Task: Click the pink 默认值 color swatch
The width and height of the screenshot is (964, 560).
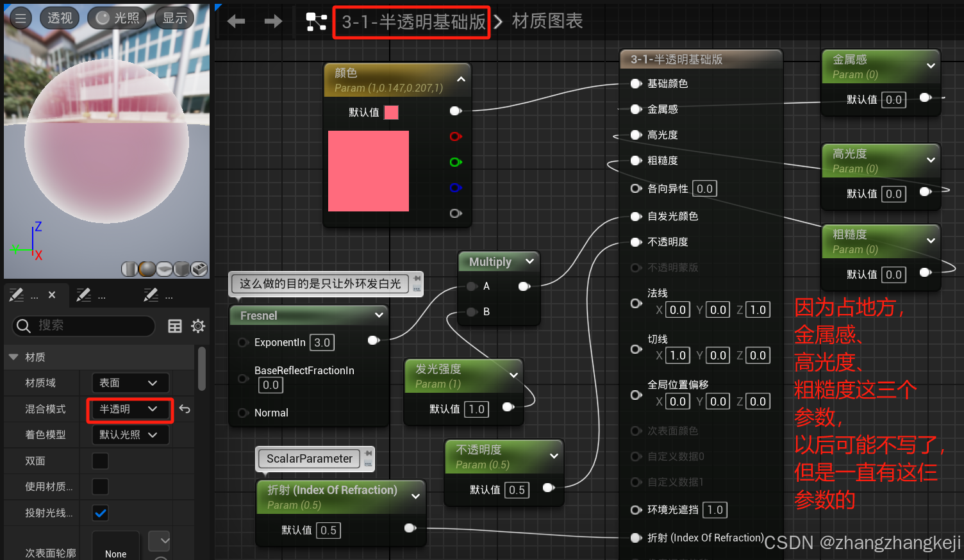Action: click(391, 112)
